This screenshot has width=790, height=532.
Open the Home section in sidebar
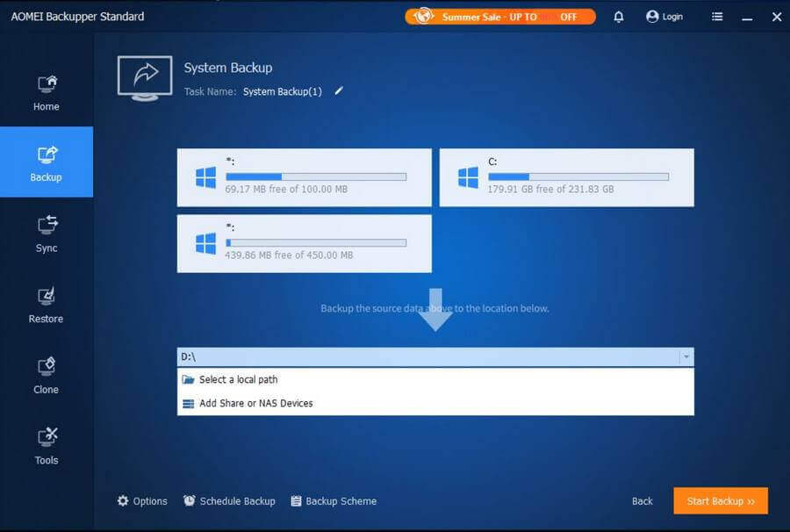coord(47,92)
